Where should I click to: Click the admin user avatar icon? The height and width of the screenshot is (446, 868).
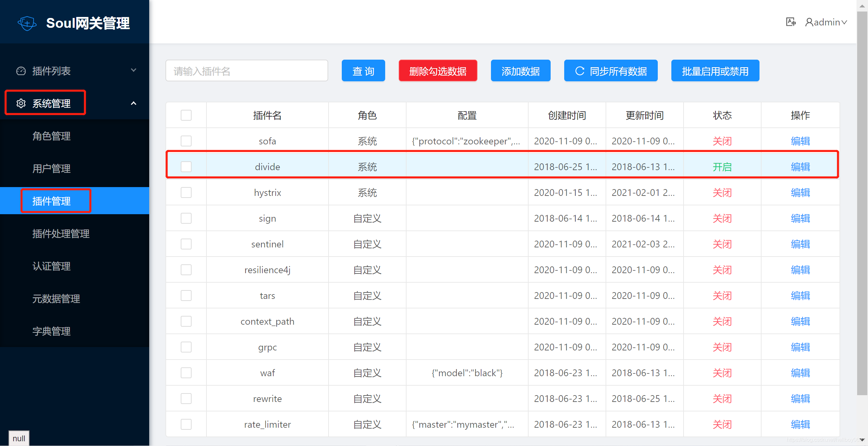[809, 22]
